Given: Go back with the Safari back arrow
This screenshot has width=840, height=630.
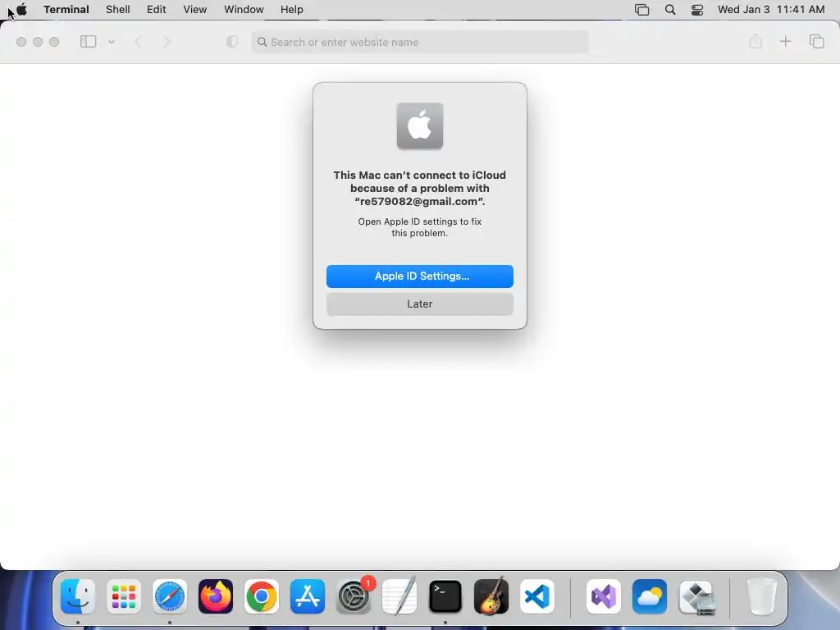Looking at the screenshot, I should 138,41.
